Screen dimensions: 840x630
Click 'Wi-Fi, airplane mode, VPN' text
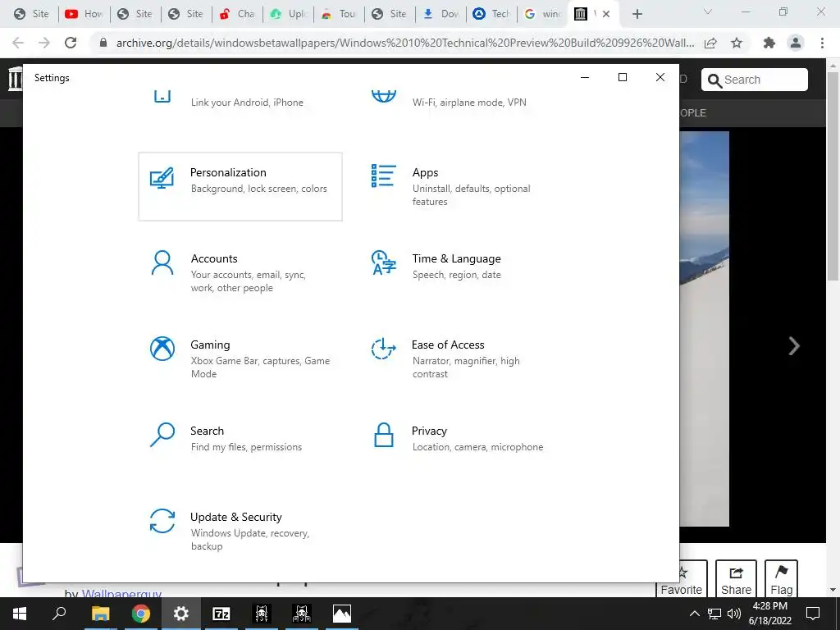click(x=469, y=103)
